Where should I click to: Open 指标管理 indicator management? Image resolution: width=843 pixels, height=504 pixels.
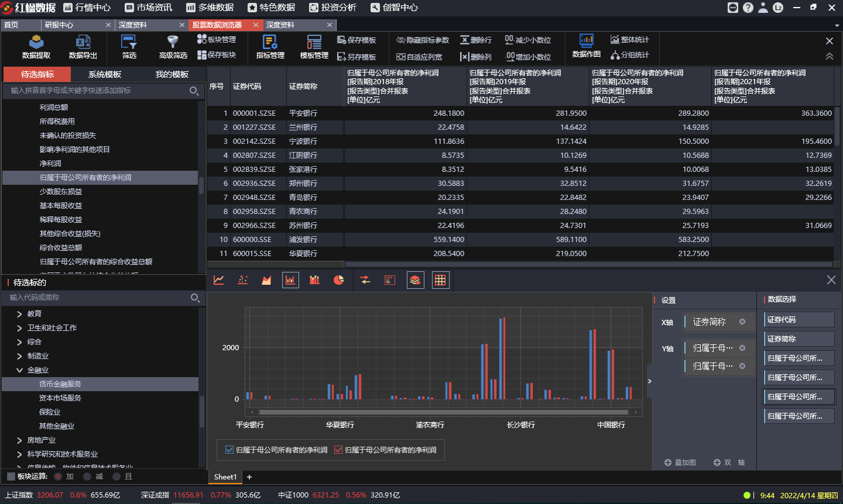click(x=270, y=47)
